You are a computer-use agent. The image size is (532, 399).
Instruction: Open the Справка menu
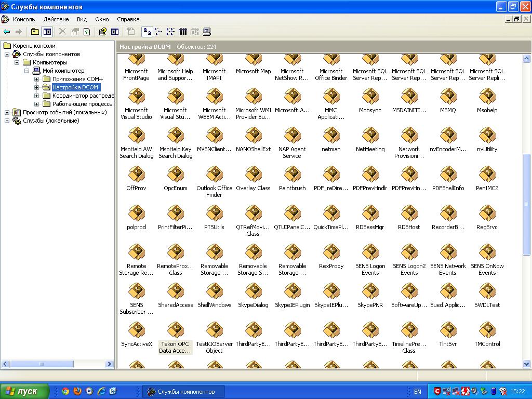click(x=128, y=19)
